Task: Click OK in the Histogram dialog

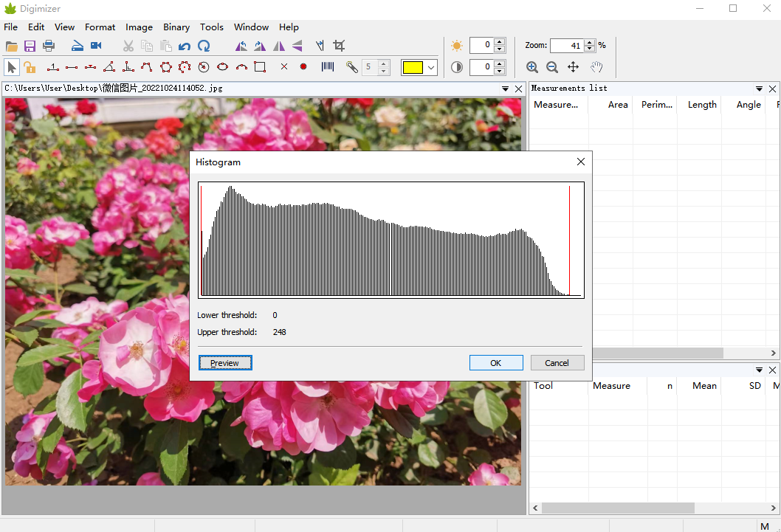Action: coord(496,363)
